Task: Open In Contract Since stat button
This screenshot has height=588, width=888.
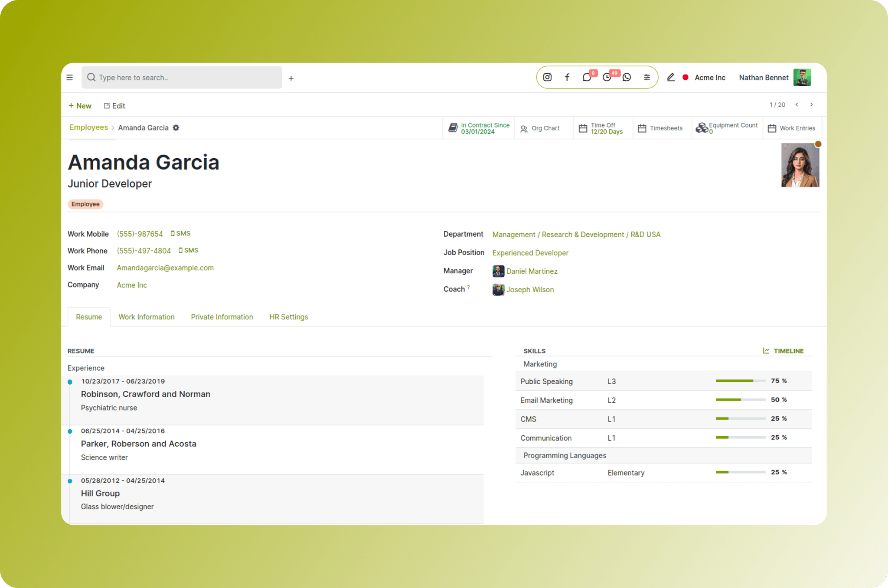Action: point(479,128)
